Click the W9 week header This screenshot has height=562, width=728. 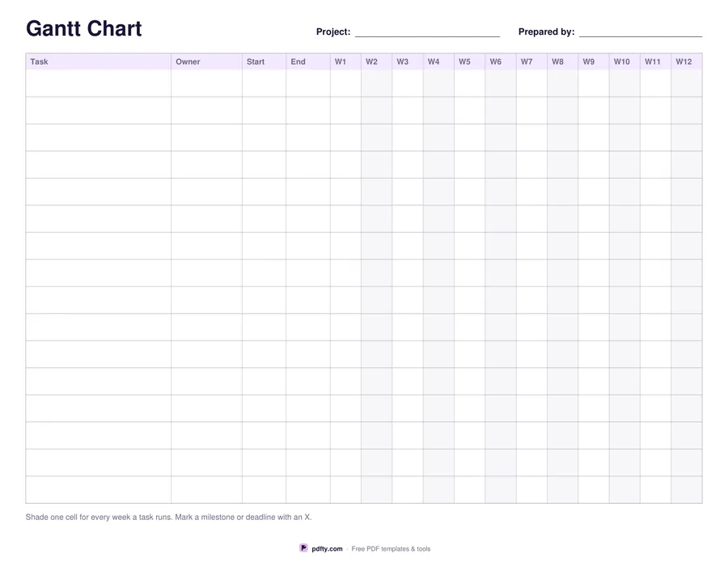pyautogui.click(x=594, y=61)
